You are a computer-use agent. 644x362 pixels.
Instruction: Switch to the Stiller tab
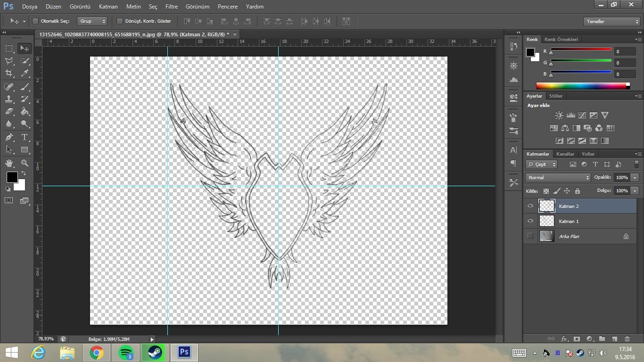(555, 96)
